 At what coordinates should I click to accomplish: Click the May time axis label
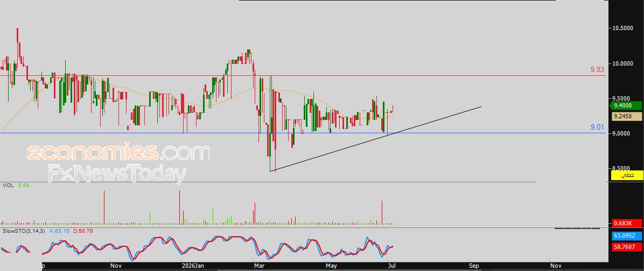[x=332, y=266]
